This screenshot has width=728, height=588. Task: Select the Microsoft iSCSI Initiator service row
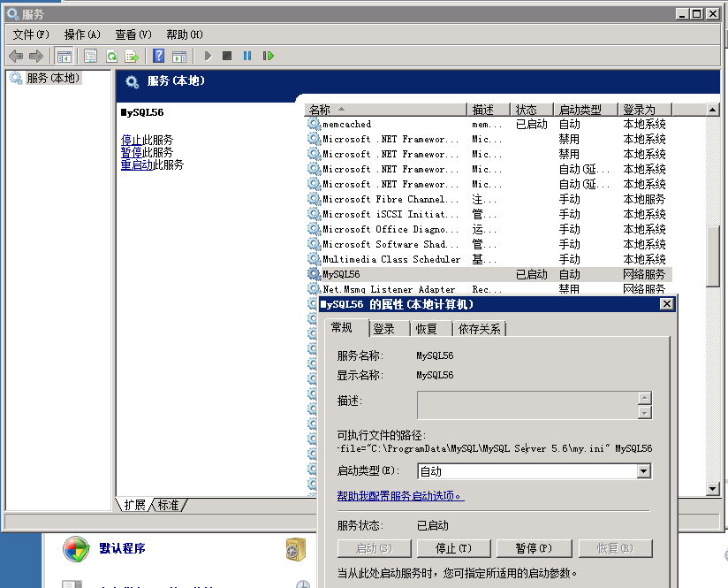pyautogui.click(x=489, y=214)
